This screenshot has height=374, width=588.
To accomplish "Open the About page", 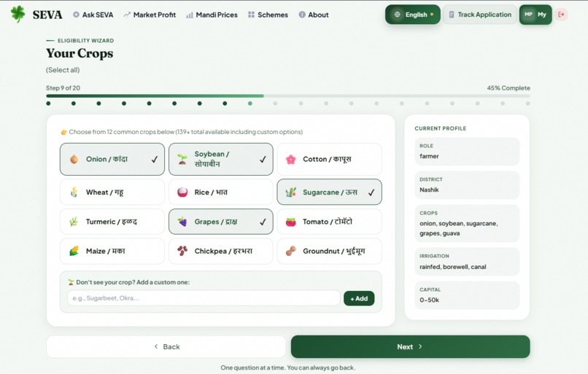I will pos(314,15).
